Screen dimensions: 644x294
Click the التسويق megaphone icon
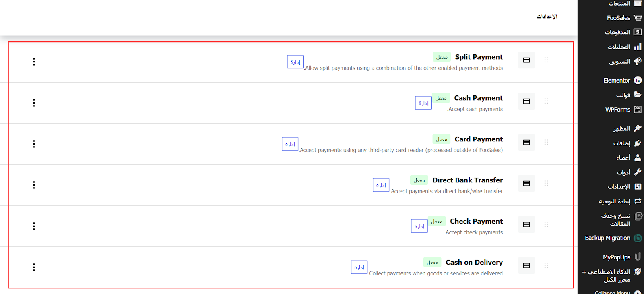tap(638, 61)
